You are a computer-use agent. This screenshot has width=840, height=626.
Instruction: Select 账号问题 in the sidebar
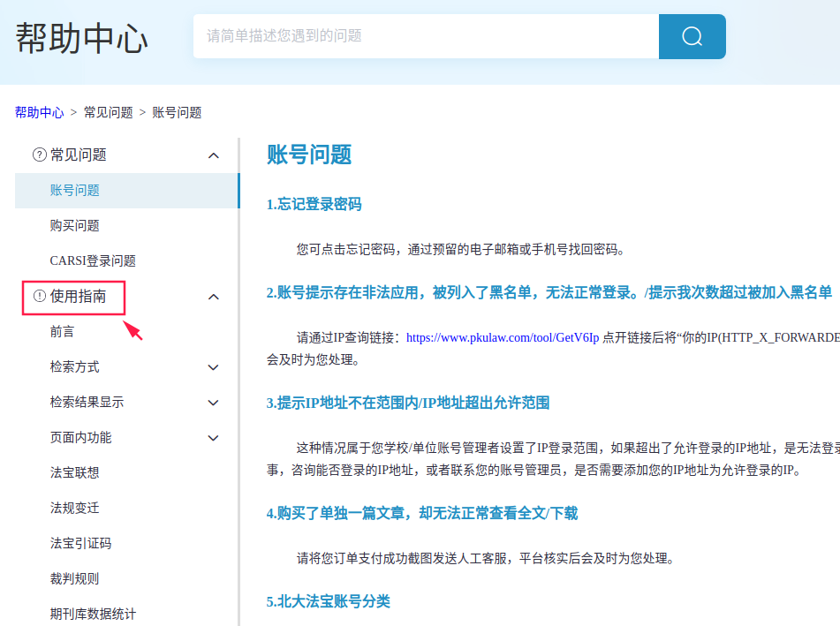(x=75, y=191)
